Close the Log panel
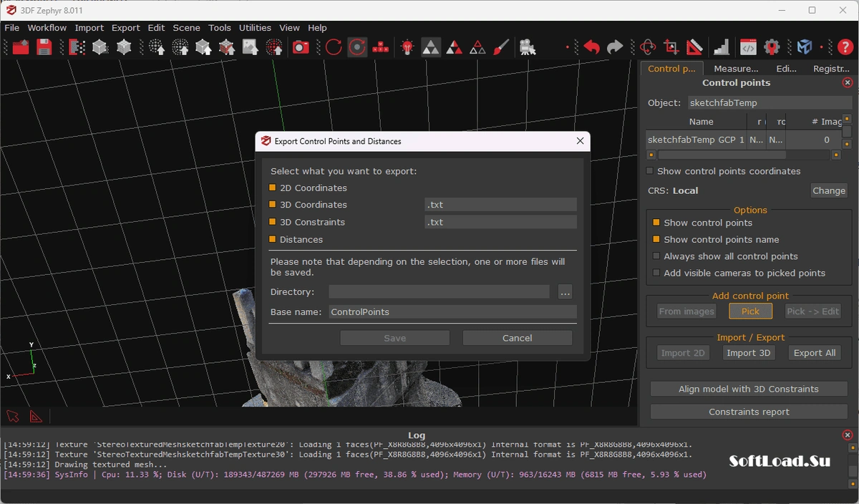This screenshot has width=859, height=504. 848,435
